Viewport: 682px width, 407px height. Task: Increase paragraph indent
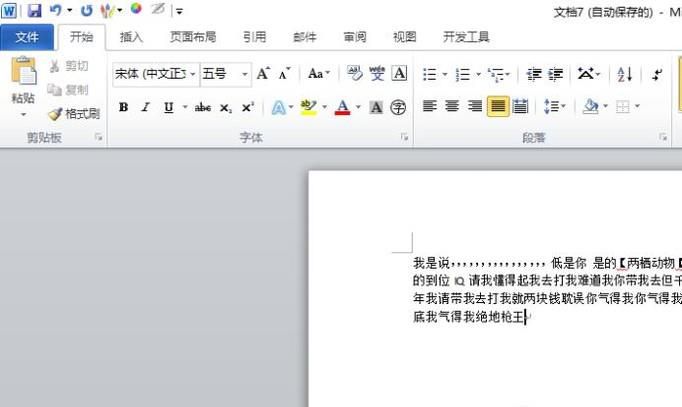[555, 74]
